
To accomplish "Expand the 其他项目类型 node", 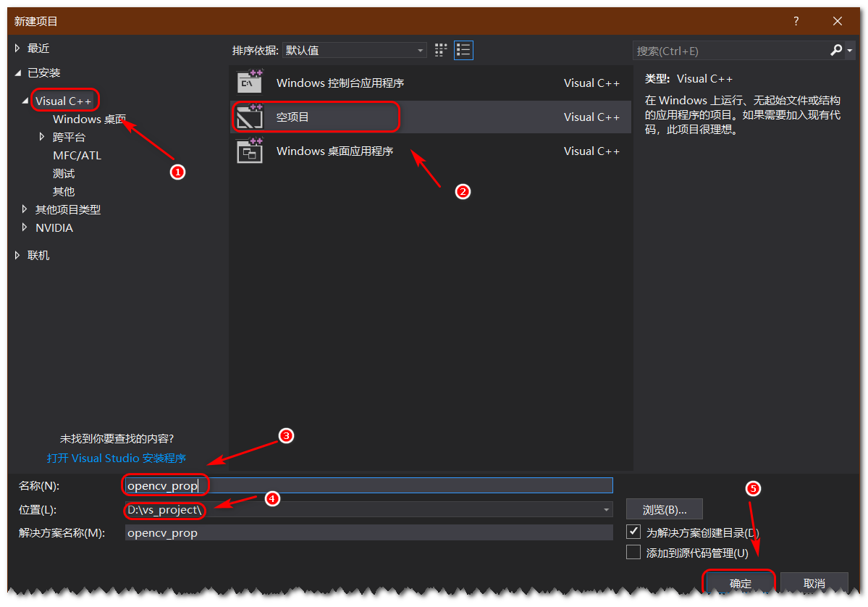I will pos(25,209).
